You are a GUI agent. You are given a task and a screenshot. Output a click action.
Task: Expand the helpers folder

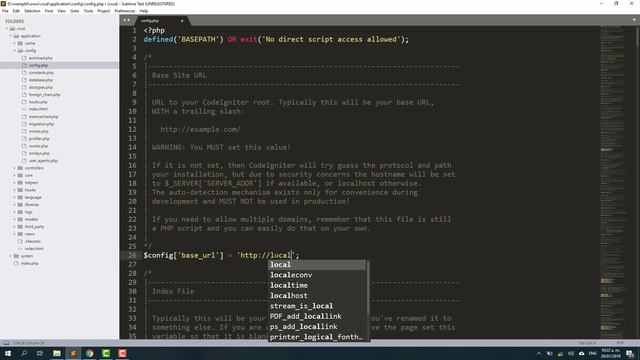[14, 182]
